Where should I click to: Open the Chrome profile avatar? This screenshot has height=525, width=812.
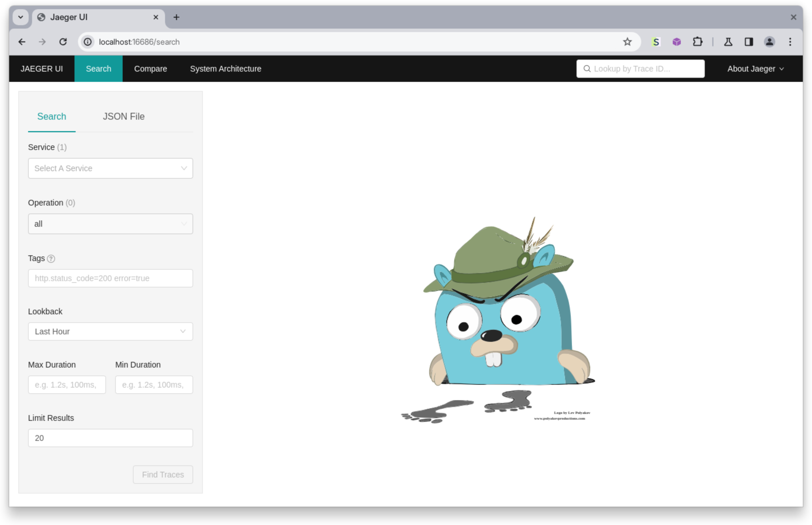[x=769, y=42]
